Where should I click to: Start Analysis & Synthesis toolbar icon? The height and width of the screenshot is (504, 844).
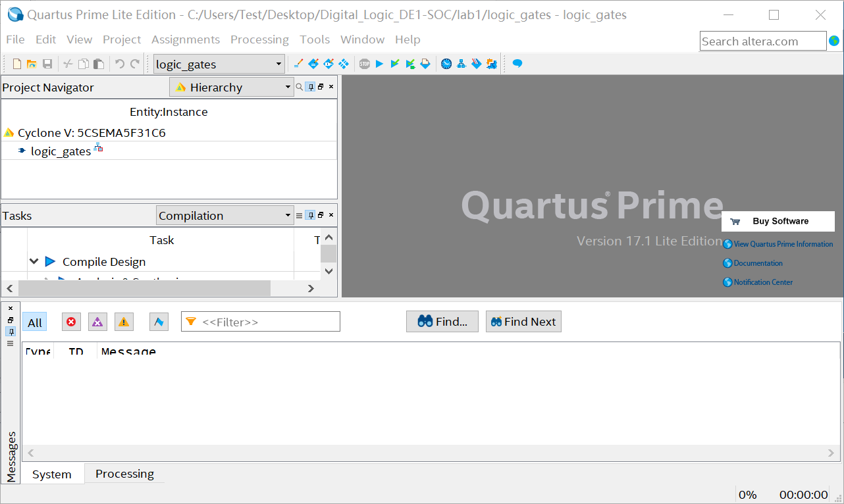394,64
